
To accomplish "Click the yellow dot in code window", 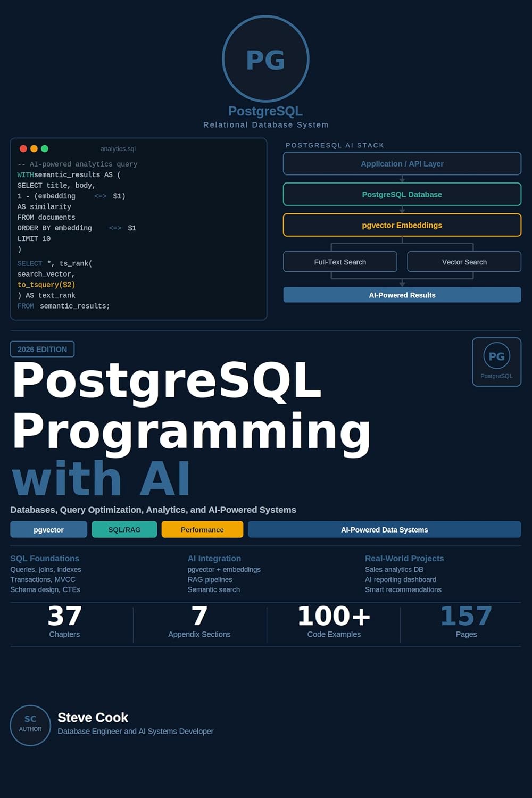I will pyautogui.click(x=34, y=149).
